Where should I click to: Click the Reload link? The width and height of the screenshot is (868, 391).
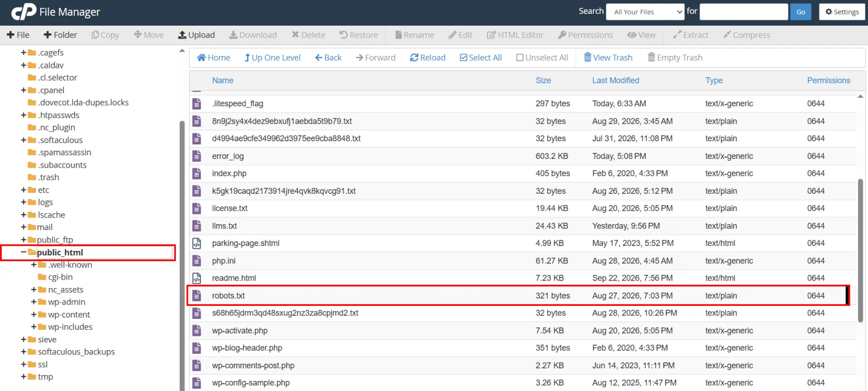pos(428,58)
